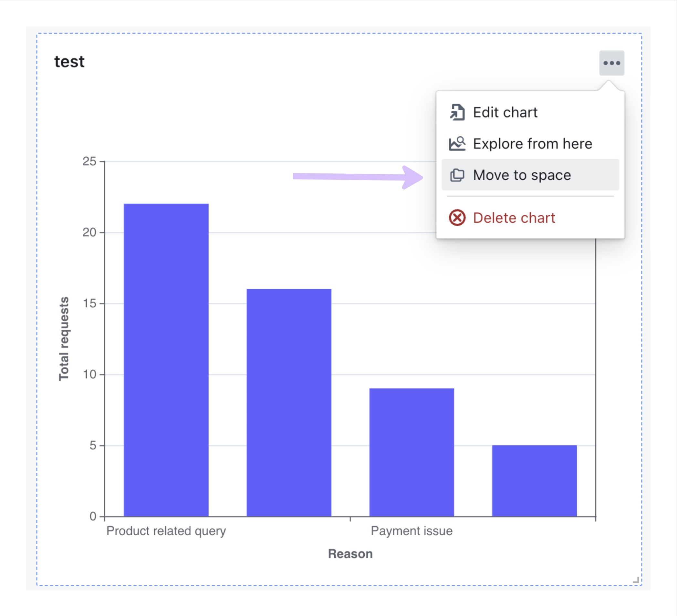Click the Payment issue bar

coord(412,452)
